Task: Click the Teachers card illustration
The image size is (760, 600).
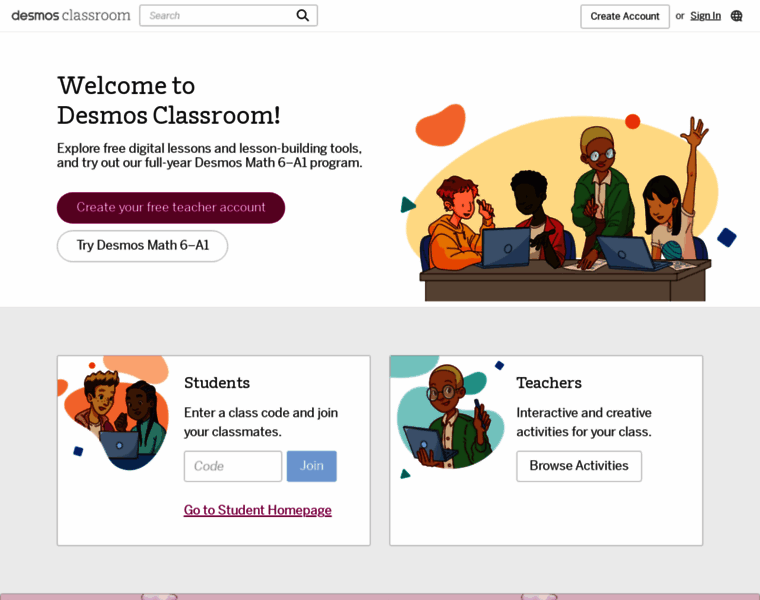Action: (x=447, y=418)
